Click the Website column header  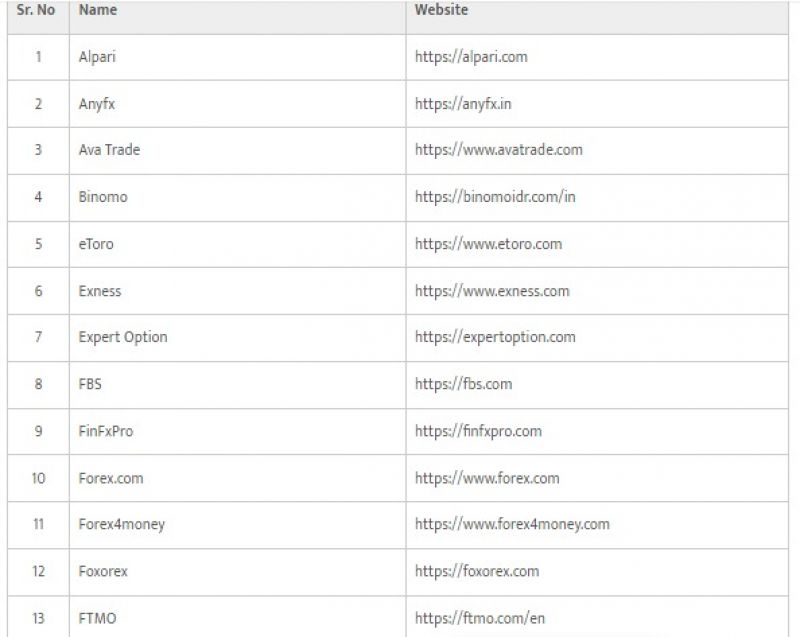[x=441, y=10]
